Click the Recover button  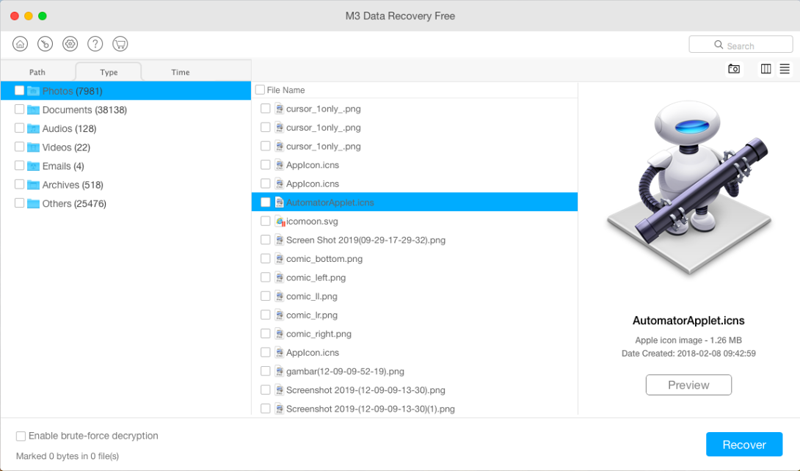point(744,444)
